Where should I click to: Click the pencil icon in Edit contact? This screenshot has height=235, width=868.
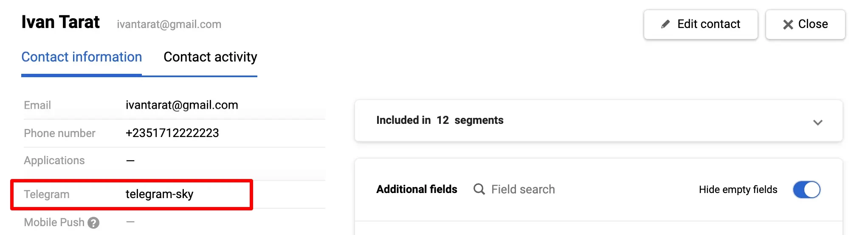point(665,25)
